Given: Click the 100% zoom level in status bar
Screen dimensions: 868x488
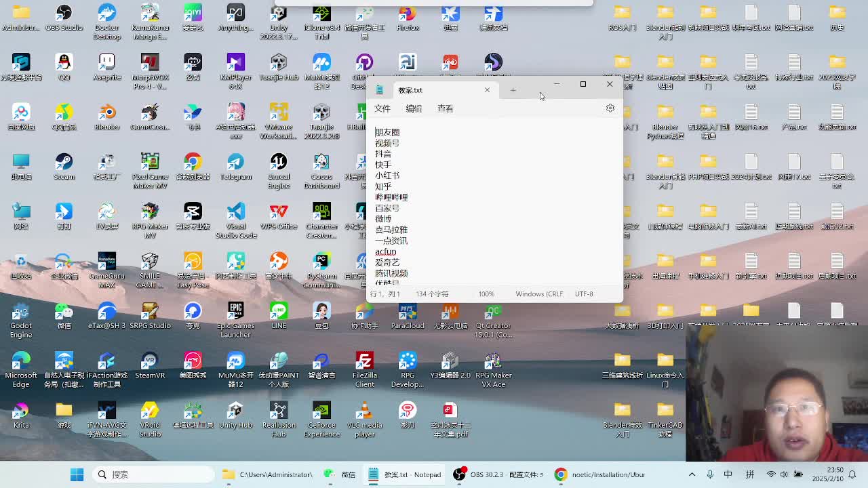Looking at the screenshot, I should point(486,294).
